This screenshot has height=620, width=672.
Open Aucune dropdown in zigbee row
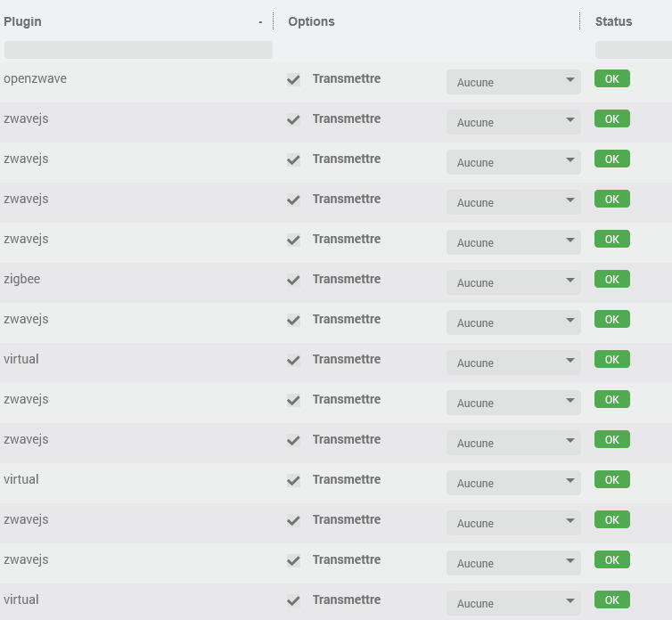[513, 282]
